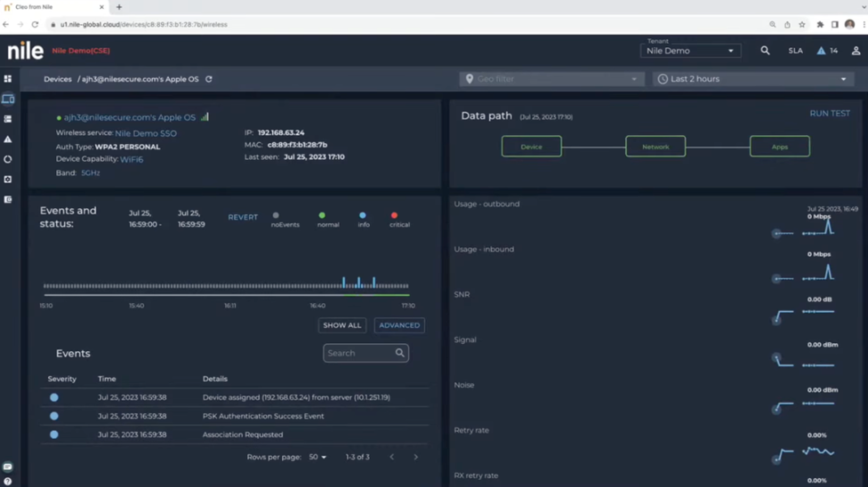Screen dimensions: 868x487
Task: Toggle the critical events legend filter
Action: point(394,215)
